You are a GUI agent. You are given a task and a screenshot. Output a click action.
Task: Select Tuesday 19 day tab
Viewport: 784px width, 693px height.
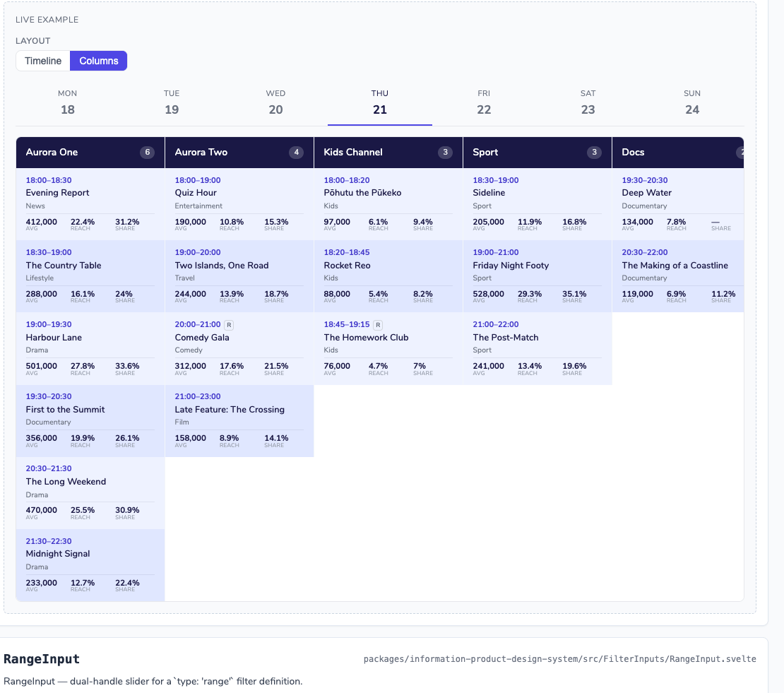click(x=172, y=103)
